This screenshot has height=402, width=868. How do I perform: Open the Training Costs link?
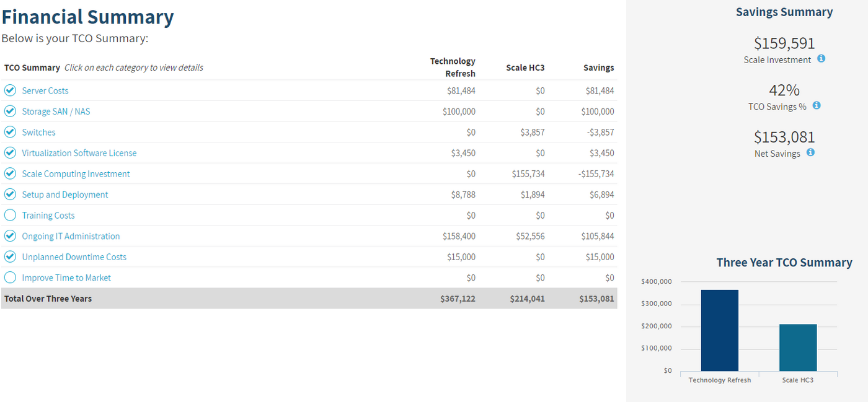[48, 216]
